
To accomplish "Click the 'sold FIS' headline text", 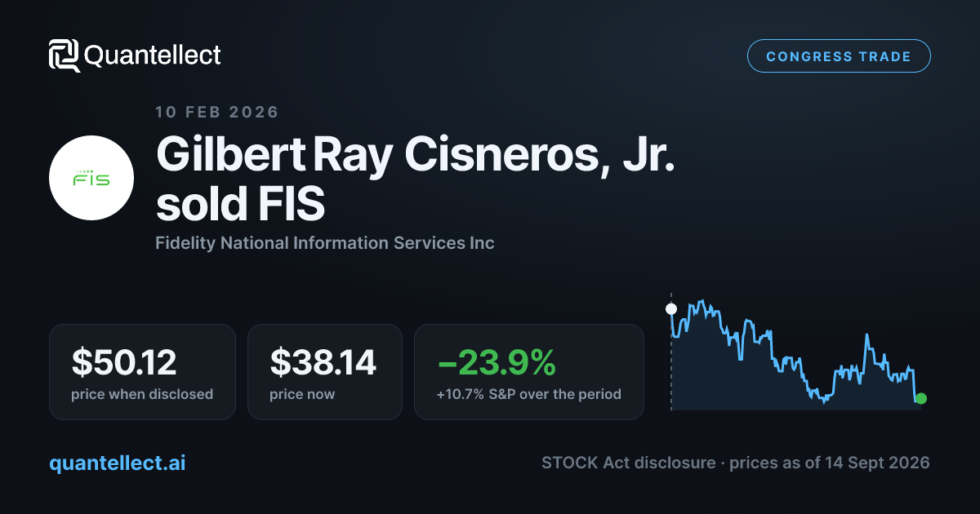I will pos(240,206).
